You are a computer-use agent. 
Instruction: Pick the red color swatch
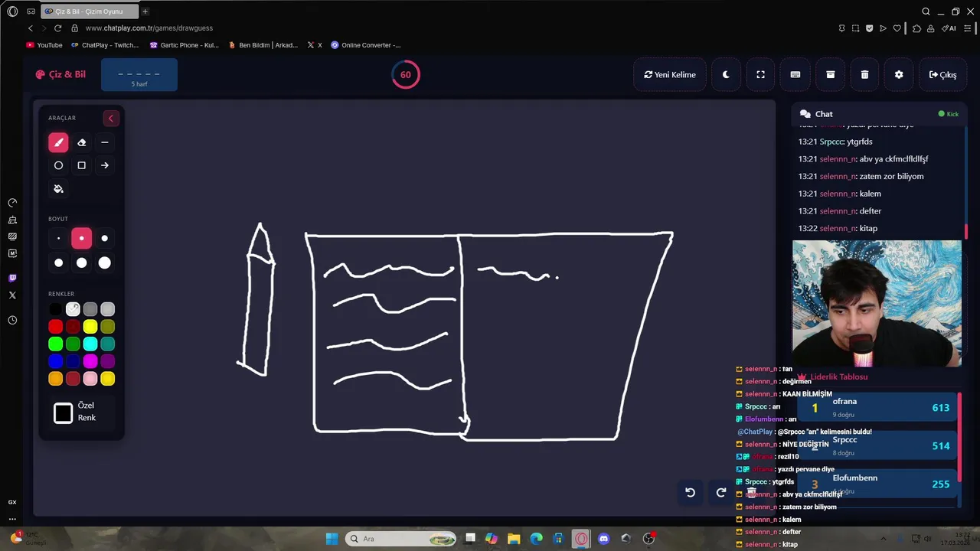(x=55, y=327)
